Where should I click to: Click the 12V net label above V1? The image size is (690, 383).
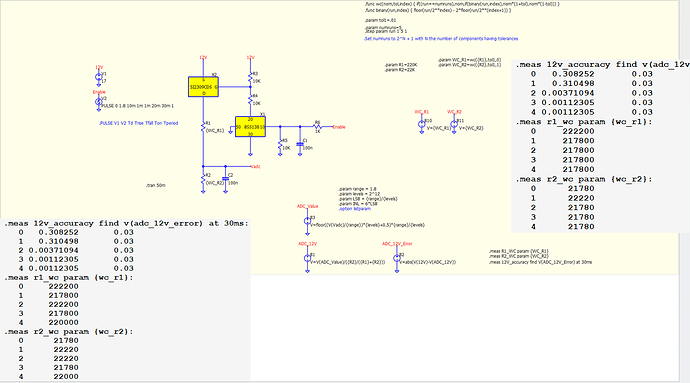[99, 67]
